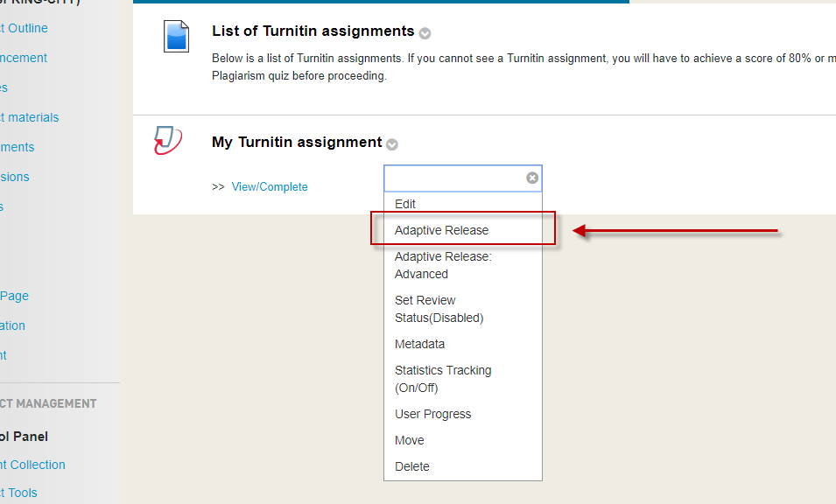Viewport: 836px width, 504px height.
Task: Click the blue document icon beside List of Turnitin assignments
Action: (x=176, y=36)
